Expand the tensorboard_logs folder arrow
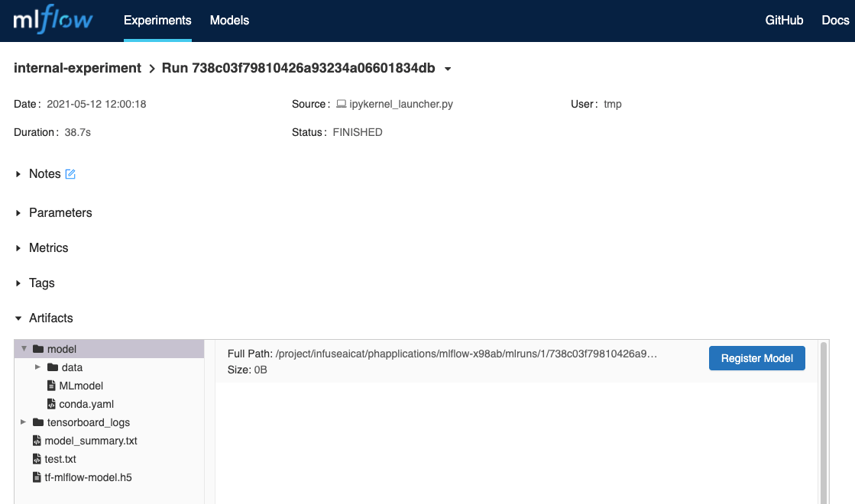The width and height of the screenshot is (855, 504). click(x=24, y=422)
